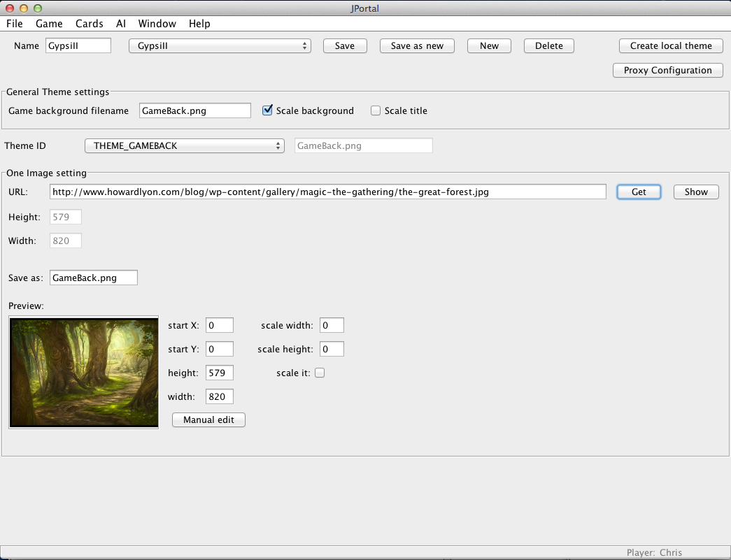Open Proxy Configuration

667,70
